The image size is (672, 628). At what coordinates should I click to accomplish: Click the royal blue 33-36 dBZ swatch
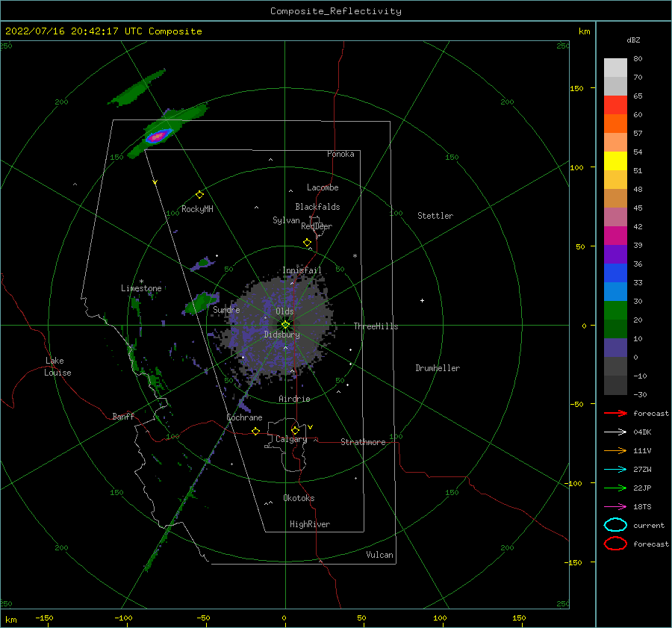point(615,273)
